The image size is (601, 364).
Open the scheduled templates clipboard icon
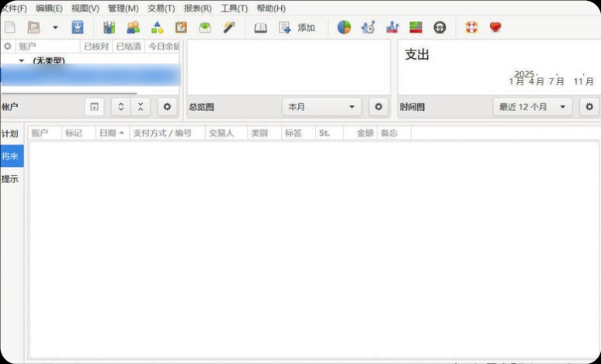[181, 28]
